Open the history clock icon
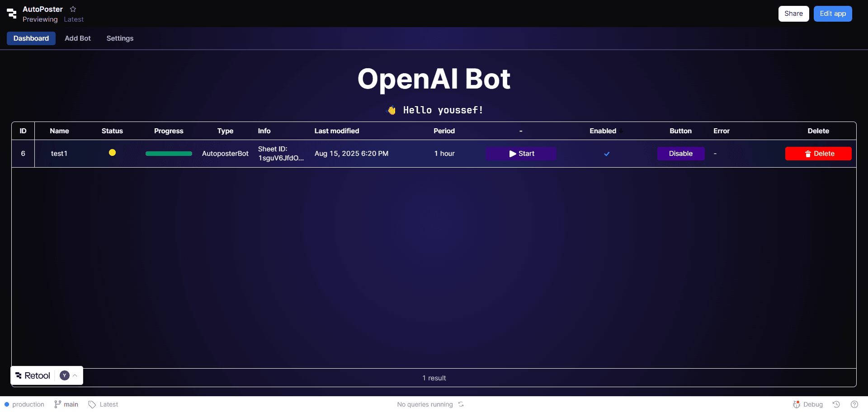The width and height of the screenshot is (868, 412). point(836,404)
